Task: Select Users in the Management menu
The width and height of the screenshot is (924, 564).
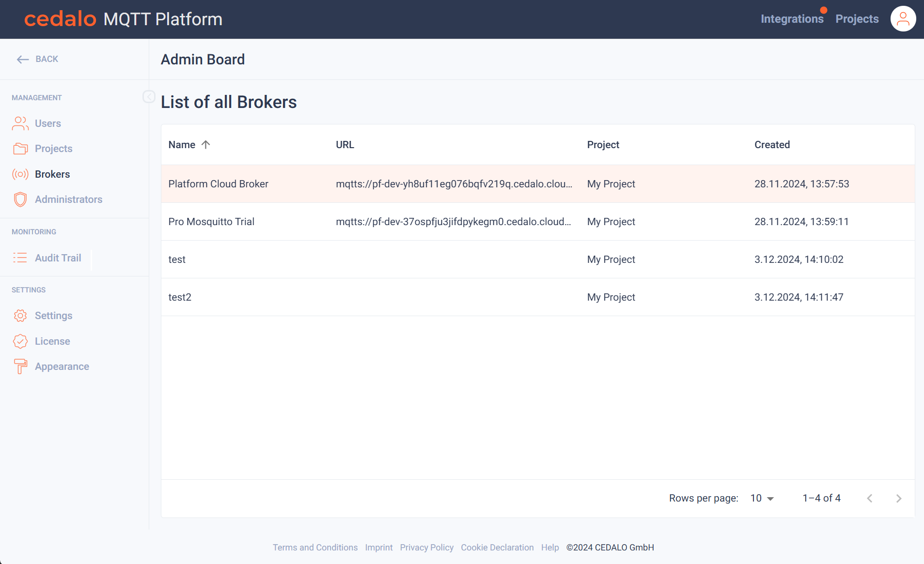Action: pos(48,123)
